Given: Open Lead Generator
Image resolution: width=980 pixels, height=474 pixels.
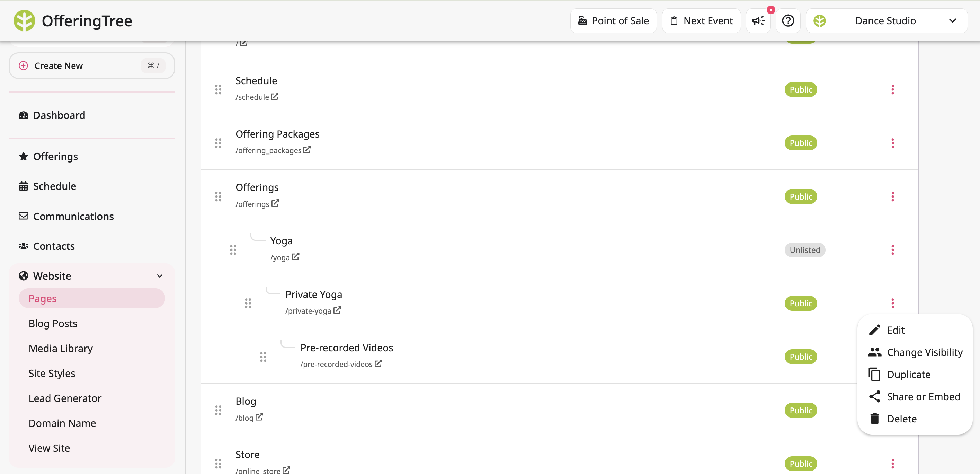Looking at the screenshot, I should pos(65,398).
